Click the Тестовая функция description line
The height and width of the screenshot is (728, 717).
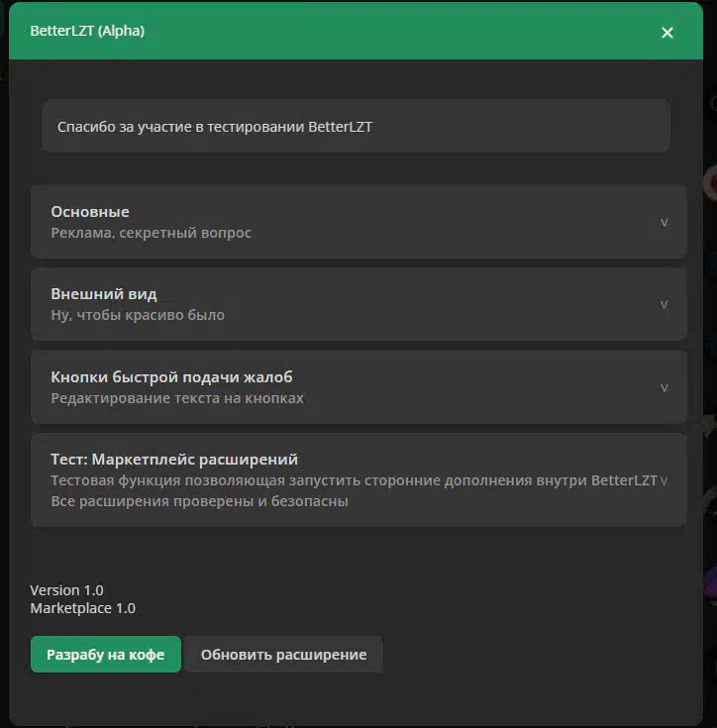point(355,480)
